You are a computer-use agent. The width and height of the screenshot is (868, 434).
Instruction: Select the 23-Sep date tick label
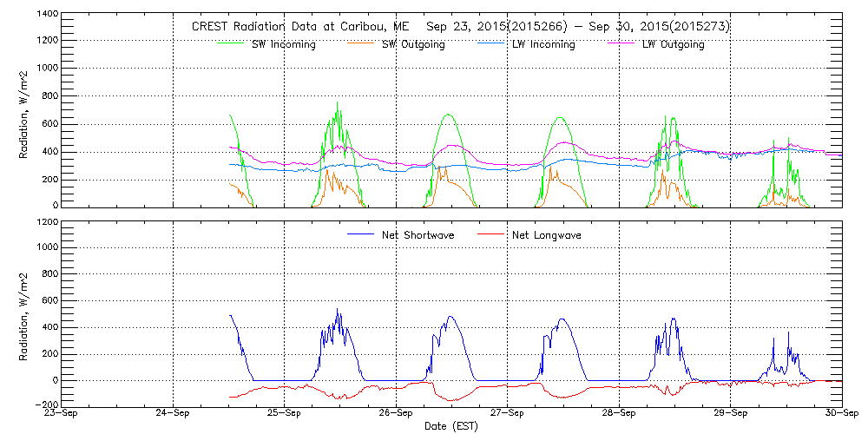62,413
